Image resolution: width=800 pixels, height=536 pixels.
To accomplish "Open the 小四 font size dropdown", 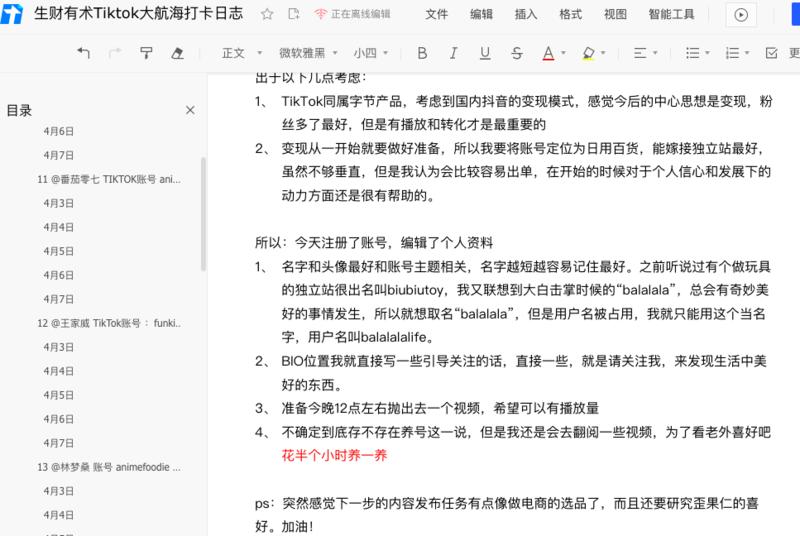I will 372,53.
